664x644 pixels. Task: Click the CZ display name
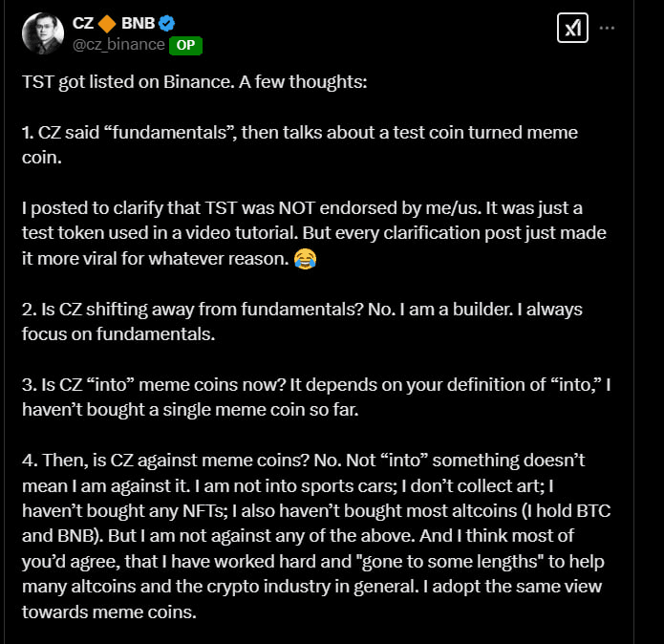(x=82, y=23)
